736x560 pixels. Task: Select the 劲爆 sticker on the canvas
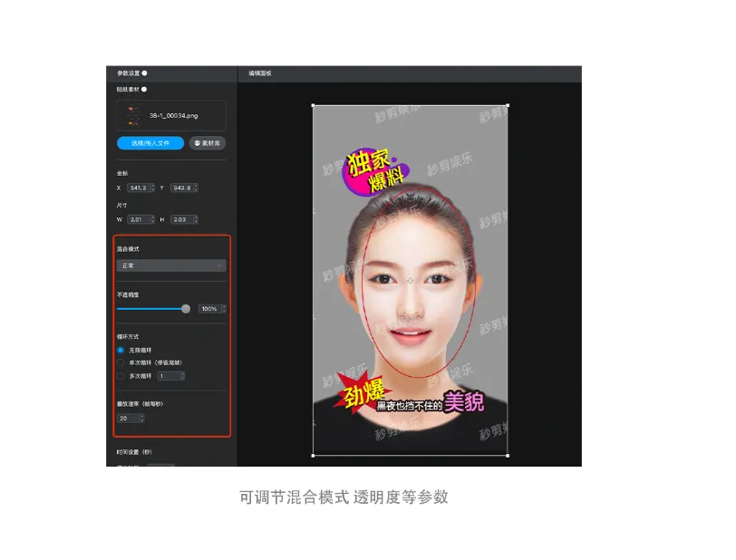click(x=362, y=392)
